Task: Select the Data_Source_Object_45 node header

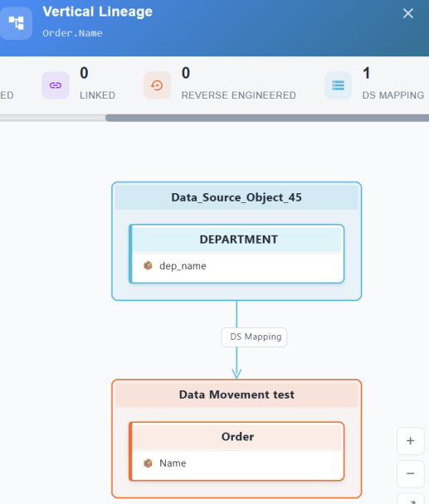Action: point(236,197)
